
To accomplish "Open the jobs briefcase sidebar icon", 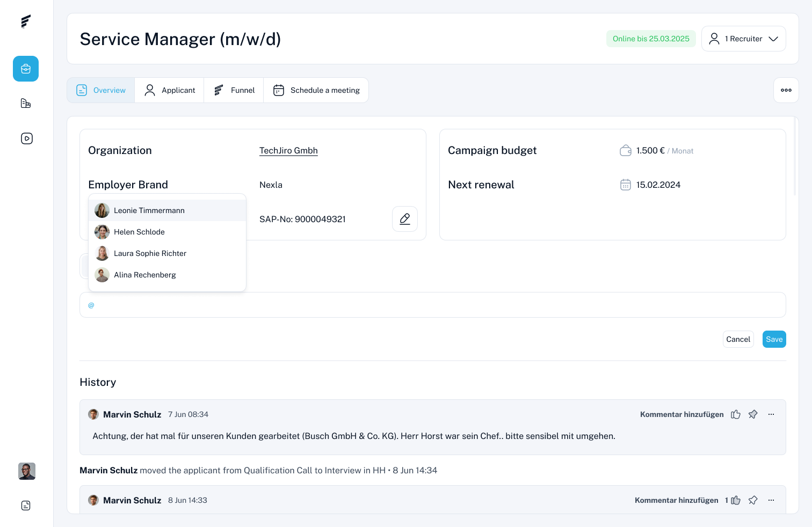I will click(26, 69).
